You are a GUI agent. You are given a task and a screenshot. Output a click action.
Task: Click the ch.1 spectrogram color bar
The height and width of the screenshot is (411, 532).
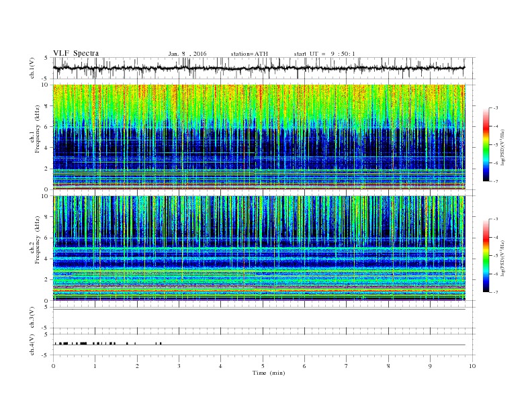point(486,144)
